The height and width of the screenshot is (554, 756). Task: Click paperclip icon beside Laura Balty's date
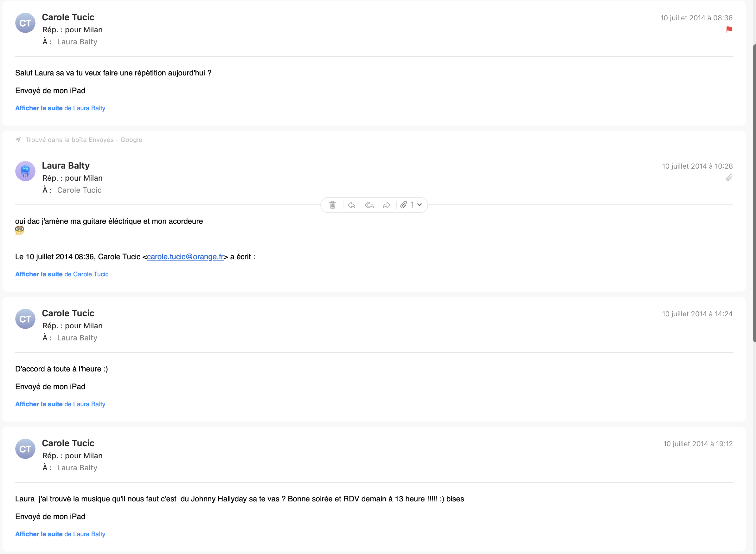(729, 178)
